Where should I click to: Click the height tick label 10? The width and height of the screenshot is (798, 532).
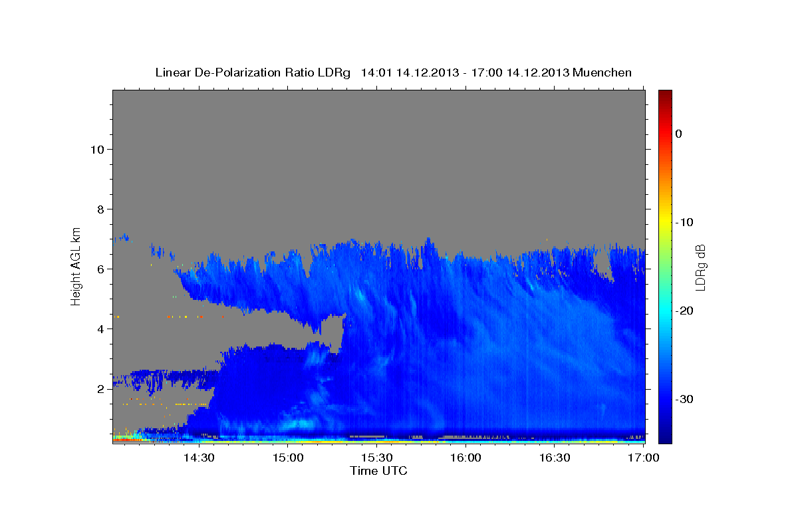97,149
